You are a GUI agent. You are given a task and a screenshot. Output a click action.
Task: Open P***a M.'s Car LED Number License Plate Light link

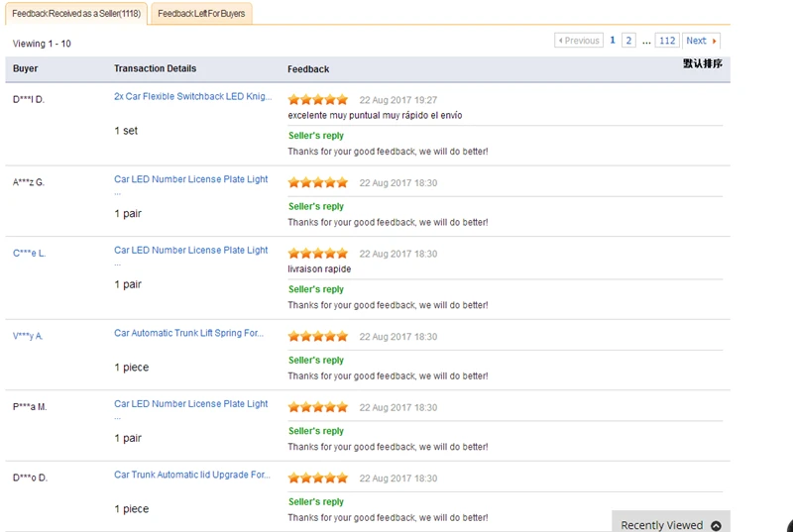coord(190,403)
